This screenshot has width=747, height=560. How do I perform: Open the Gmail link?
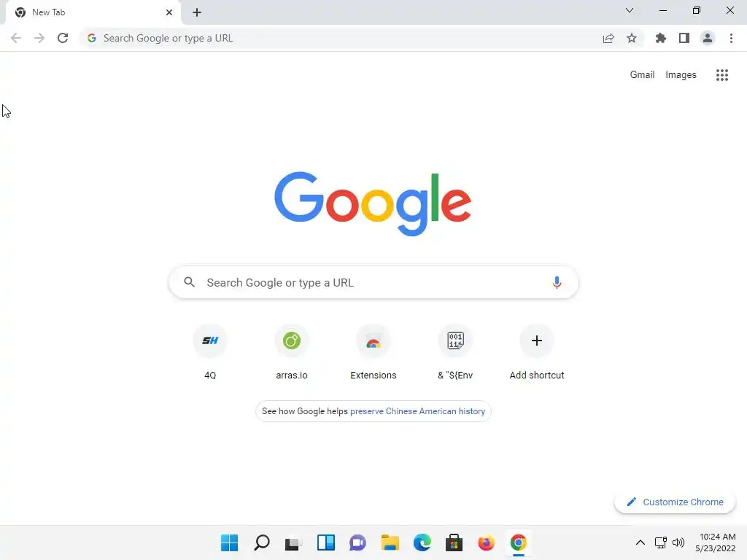pyautogui.click(x=642, y=75)
